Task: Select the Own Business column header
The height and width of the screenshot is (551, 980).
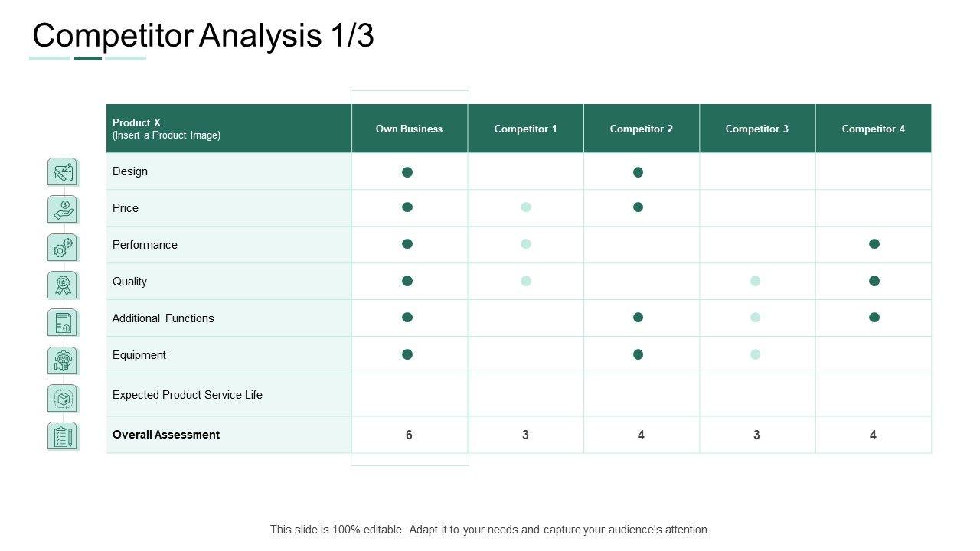Action: [x=409, y=129]
